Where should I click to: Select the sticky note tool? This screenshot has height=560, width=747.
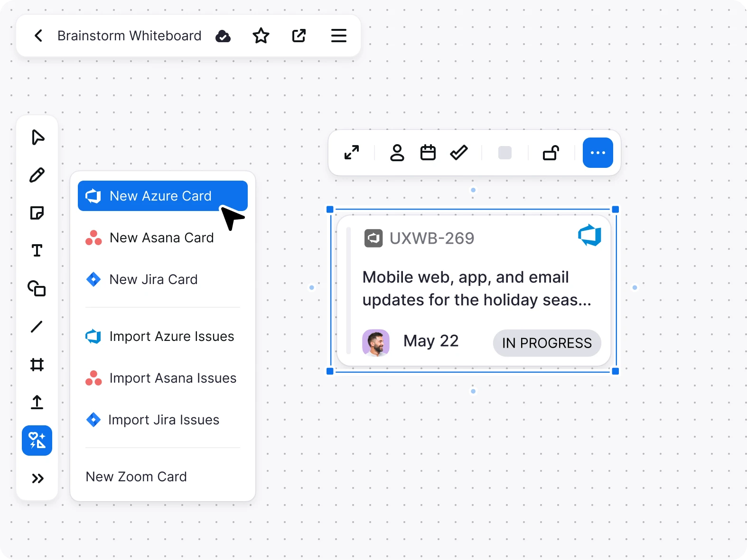(x=37, y=213)
